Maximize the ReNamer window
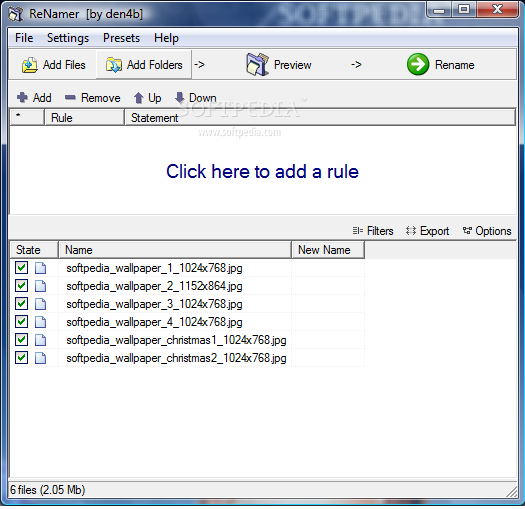 464,10
